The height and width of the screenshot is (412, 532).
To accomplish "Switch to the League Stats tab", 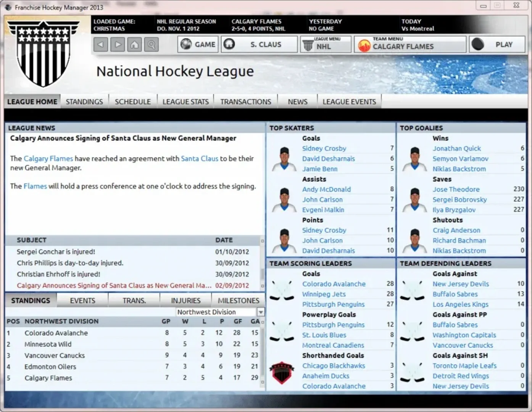I will [x=185, y=102].
